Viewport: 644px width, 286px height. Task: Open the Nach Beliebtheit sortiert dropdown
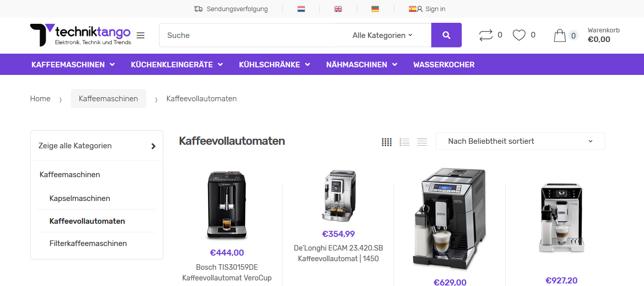click(520, 141)
